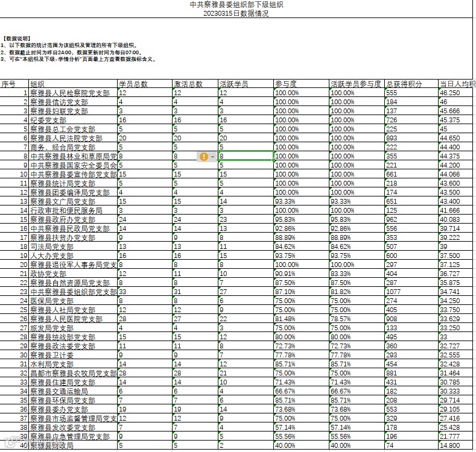Click participation value 55.56% in 参与度 column
Image resolution: width=476 pixels, height=452 pixels.
click(285, 436)
